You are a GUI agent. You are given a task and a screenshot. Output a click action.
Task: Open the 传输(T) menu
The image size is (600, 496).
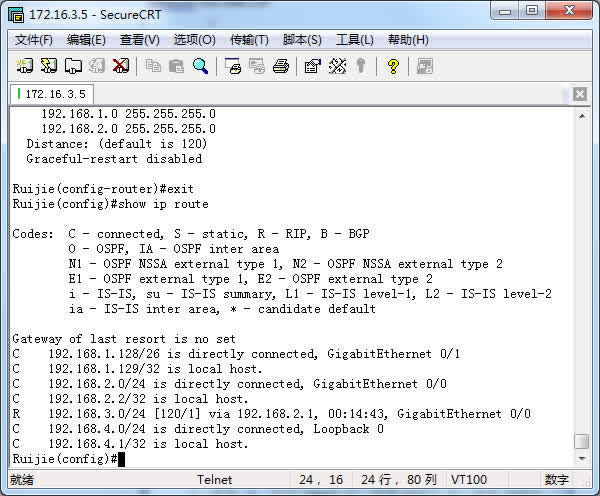(249, 40)
